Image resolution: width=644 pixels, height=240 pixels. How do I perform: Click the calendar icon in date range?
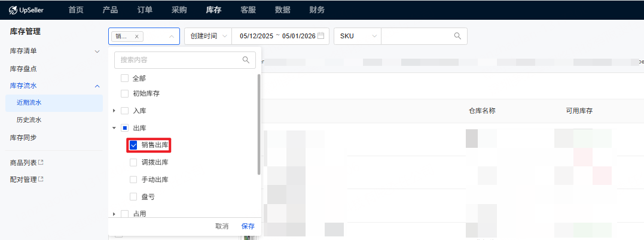(321, 36)
